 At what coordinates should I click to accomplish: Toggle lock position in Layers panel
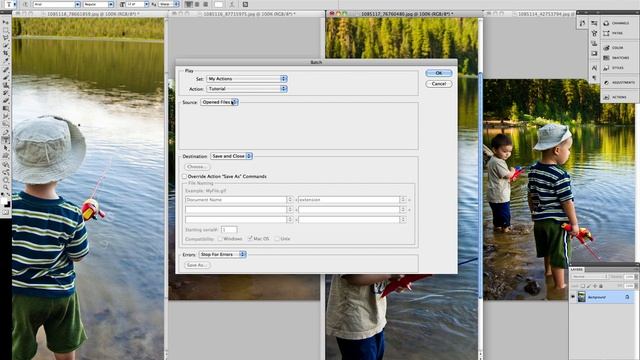tap(595, 286)
